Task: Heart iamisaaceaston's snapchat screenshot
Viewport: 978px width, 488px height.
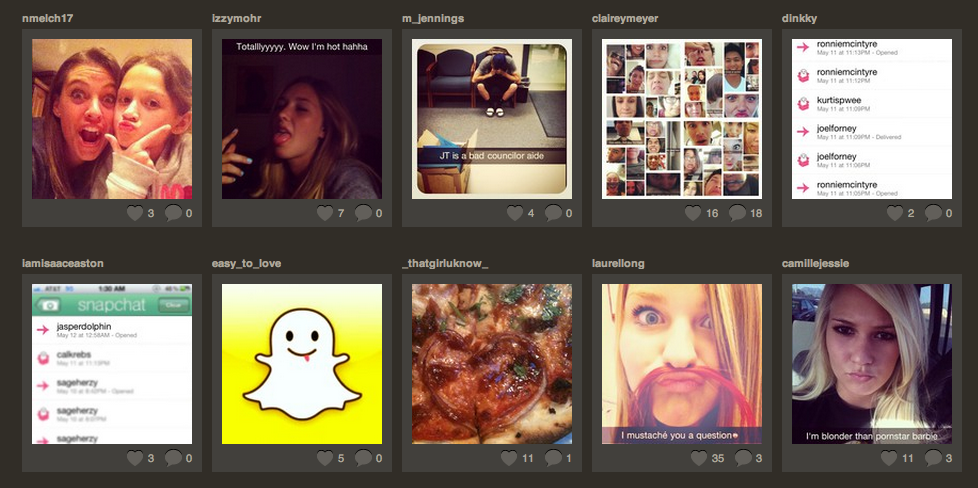Action: pyautogui.click(x=135, y=459)
